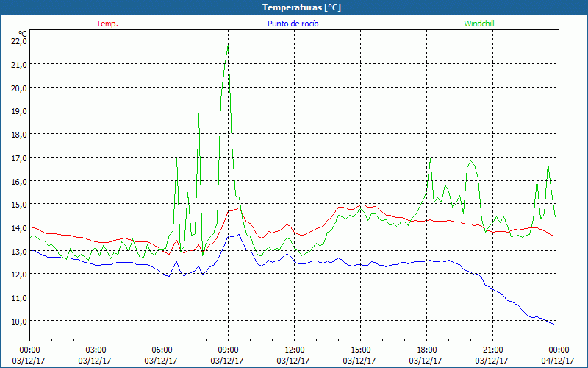
Task: Click the 19,0 y-axis value
Action: click(19, 111)
